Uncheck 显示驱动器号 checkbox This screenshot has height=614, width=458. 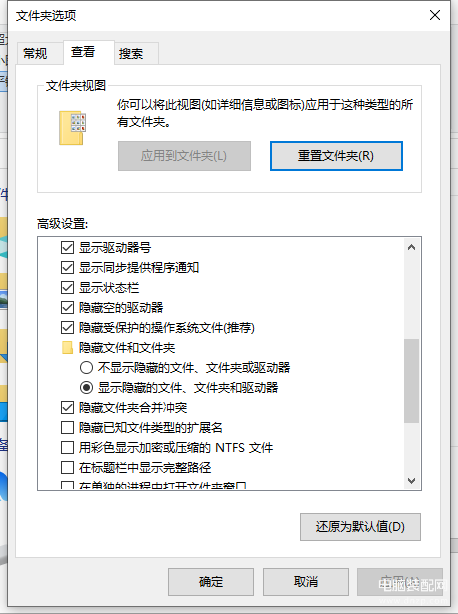(x=67, y=247)
